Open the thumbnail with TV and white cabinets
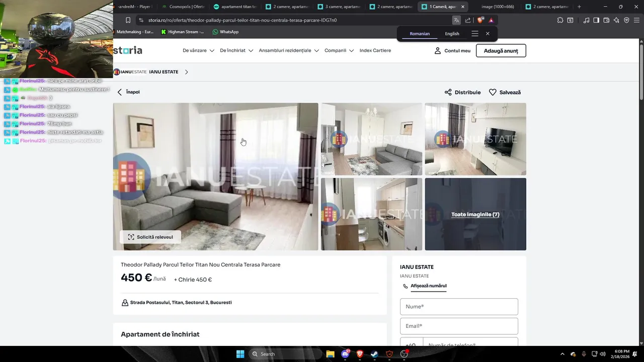 (475, 139)
